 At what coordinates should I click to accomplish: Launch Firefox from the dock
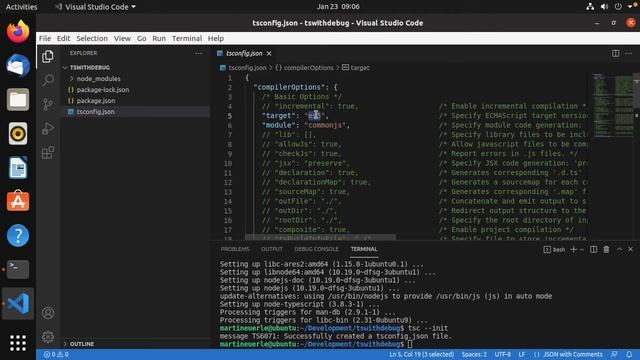18,31
